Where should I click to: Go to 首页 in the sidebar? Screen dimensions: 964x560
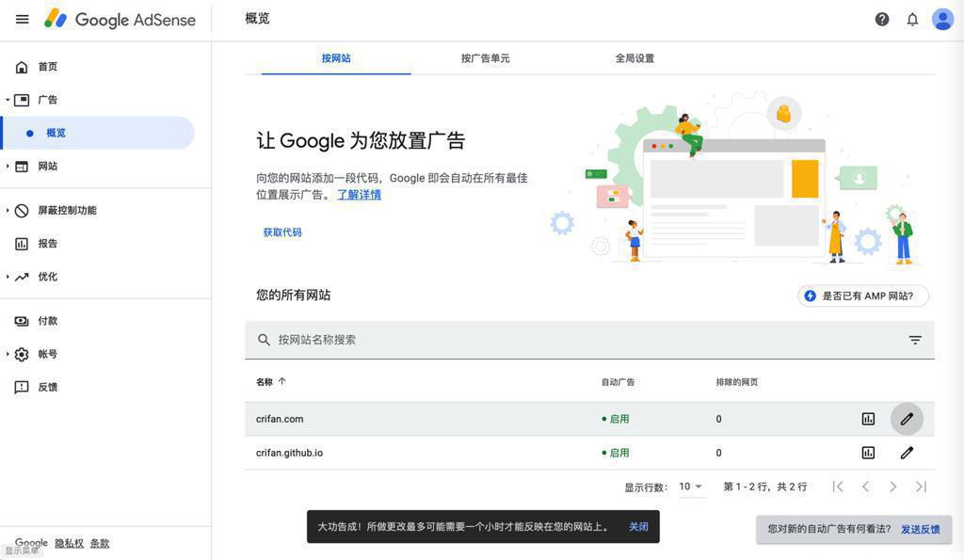coord(47,67)
